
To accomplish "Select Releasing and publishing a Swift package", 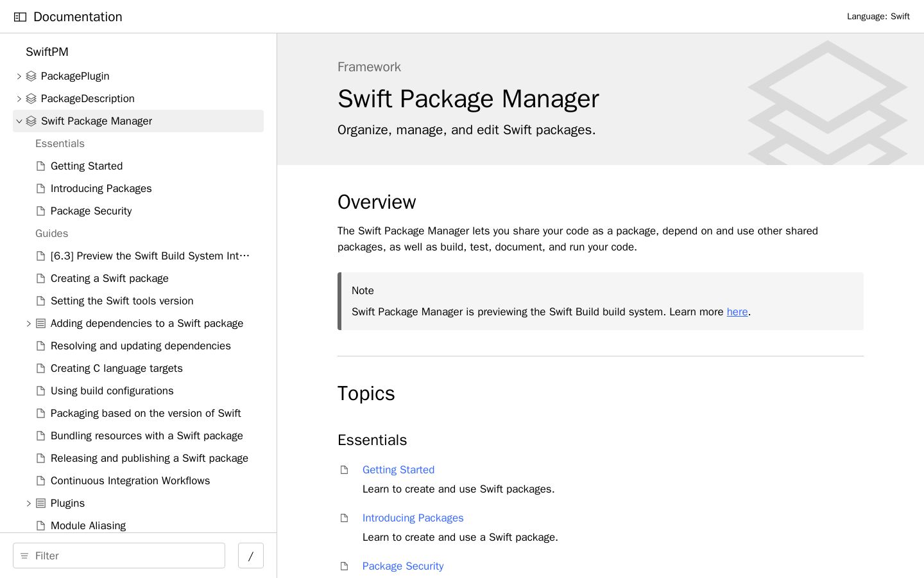I will point(150,459).
